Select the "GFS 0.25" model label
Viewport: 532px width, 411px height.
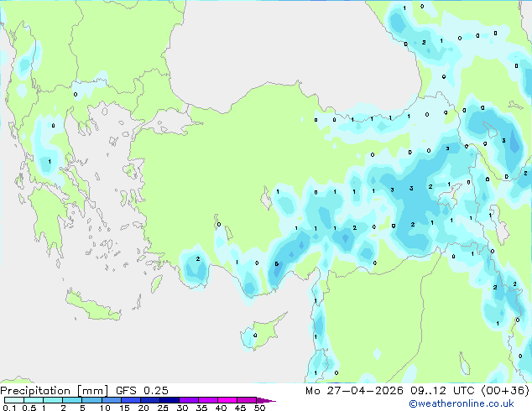pos(142,391)
